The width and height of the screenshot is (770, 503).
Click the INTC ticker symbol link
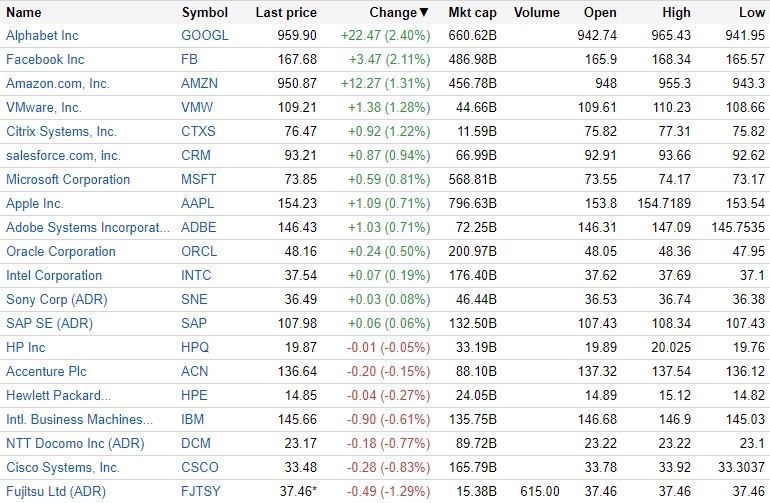[198, 275]
